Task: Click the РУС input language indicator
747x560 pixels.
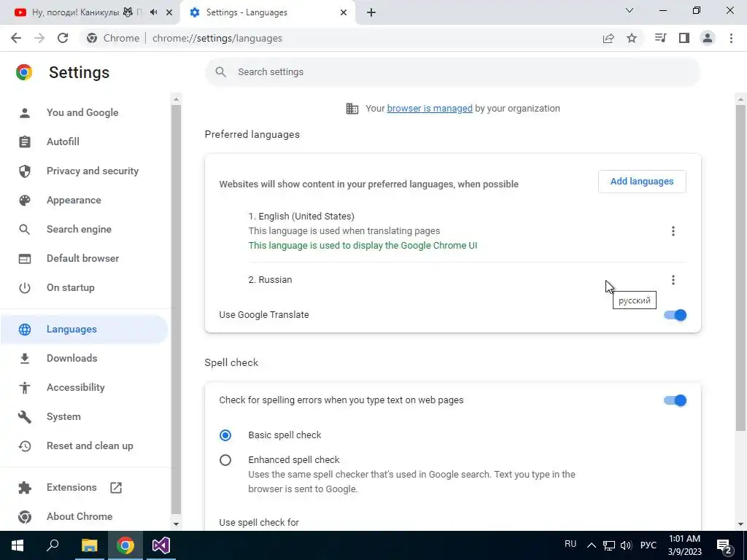Action: pos(648,545)
